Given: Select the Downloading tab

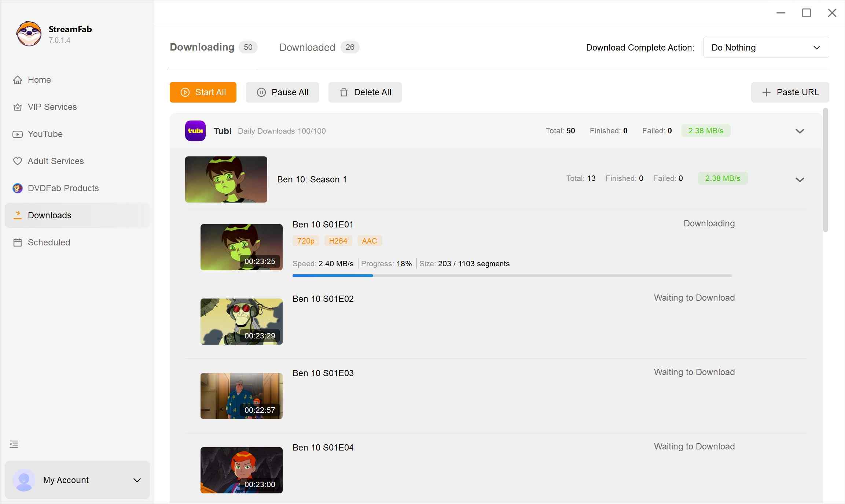Looking at the screenshot, I should [202, 47].
